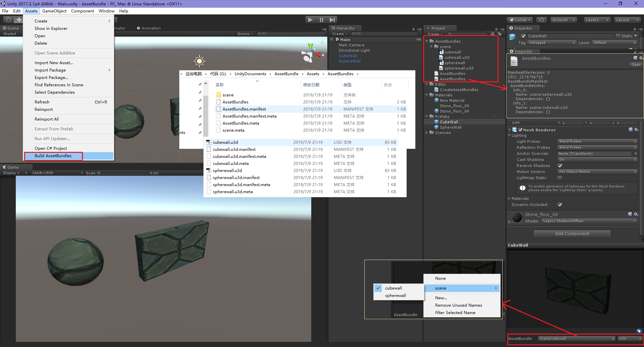This screenshot has height=347, width=644.
Task: Click the asset label tag icon in preview
Action: pyautogui.click(x=639, y=331)
